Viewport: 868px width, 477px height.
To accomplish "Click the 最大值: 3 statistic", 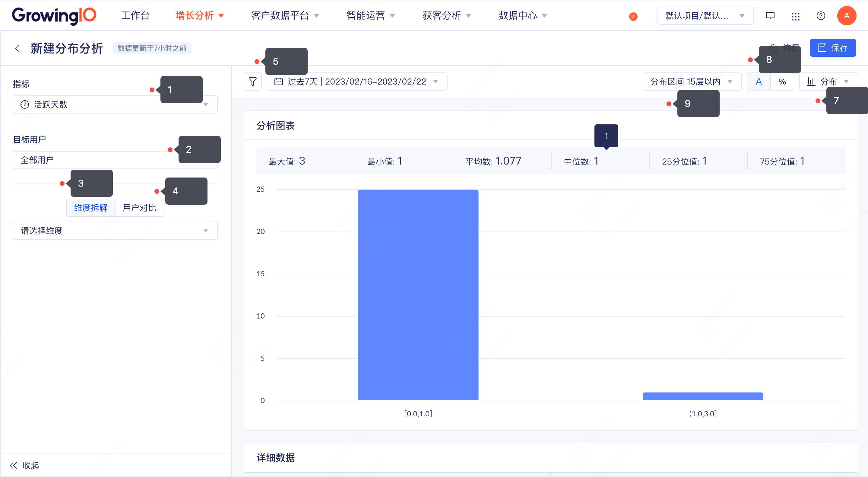I will coord(287,161).
